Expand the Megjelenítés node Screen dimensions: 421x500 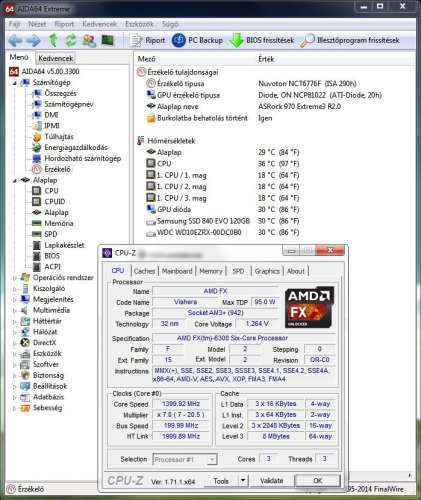coord(15,299)
